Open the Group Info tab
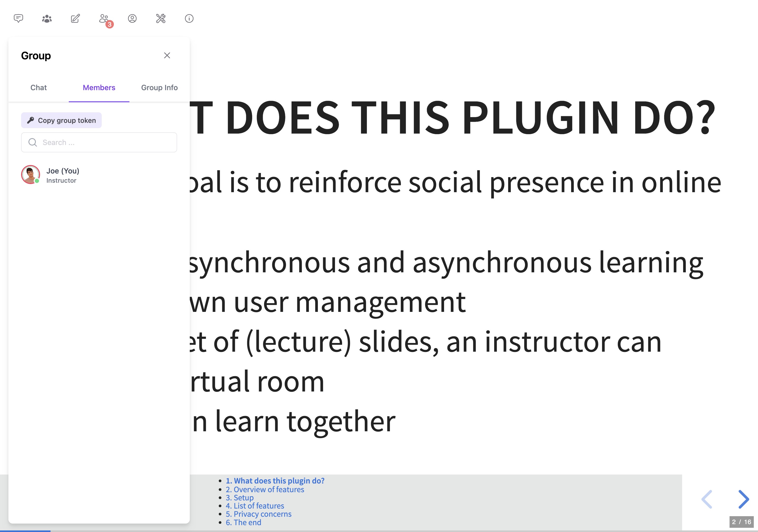Screen dimensions: 758x532 159,88
